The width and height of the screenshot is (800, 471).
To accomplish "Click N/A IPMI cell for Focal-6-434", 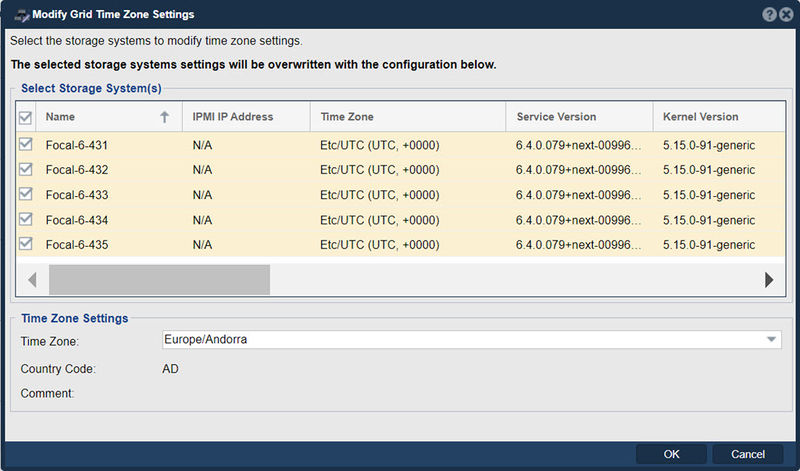I will [x=202, y=220].
